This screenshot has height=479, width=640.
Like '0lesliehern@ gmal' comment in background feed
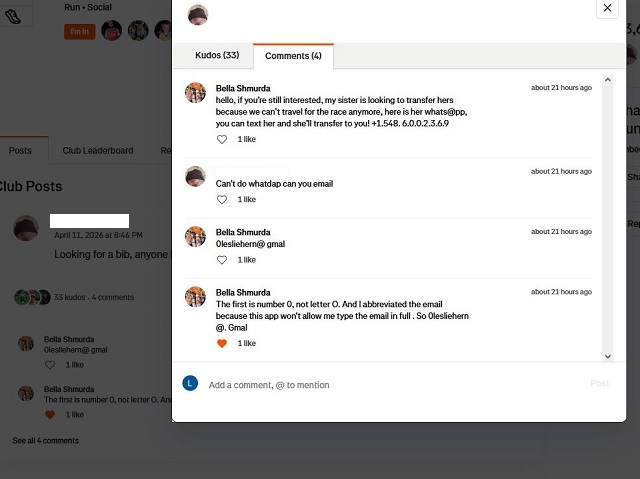click(x=50, y=365)
